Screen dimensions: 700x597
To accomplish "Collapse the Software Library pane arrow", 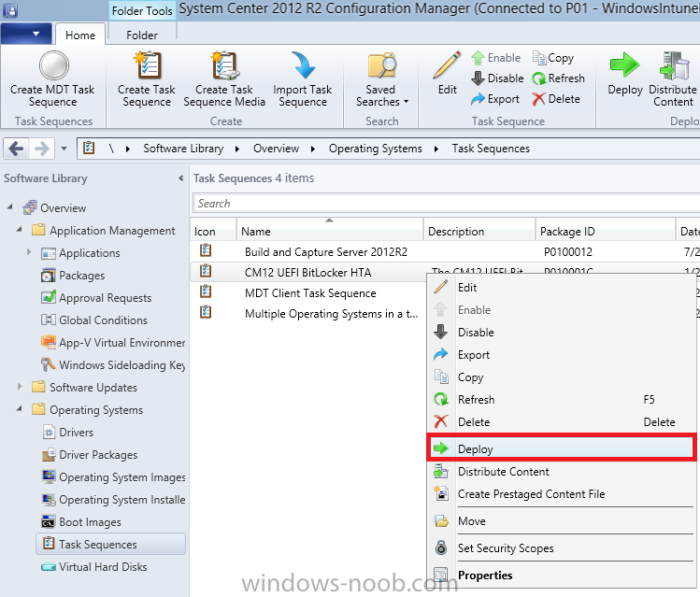I will click(180, 178).
